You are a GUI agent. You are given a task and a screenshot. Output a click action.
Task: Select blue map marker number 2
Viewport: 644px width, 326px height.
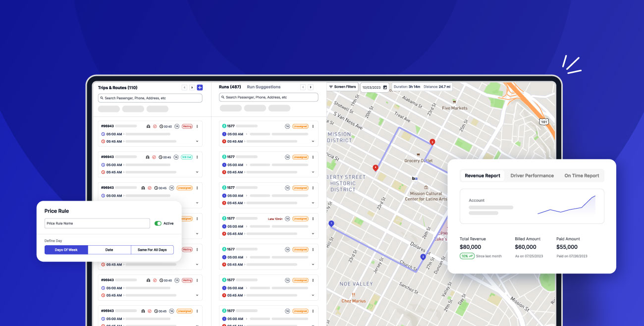click(x=423, y=257)
